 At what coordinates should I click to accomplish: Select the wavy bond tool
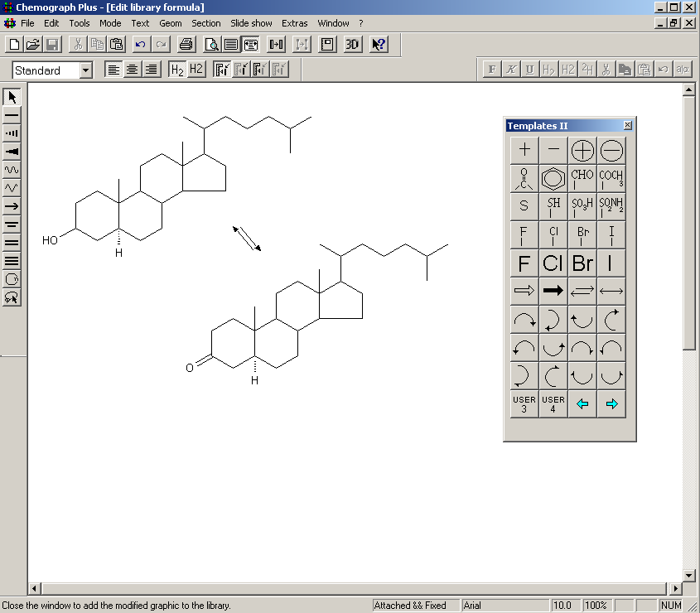[x=12, y=170]
